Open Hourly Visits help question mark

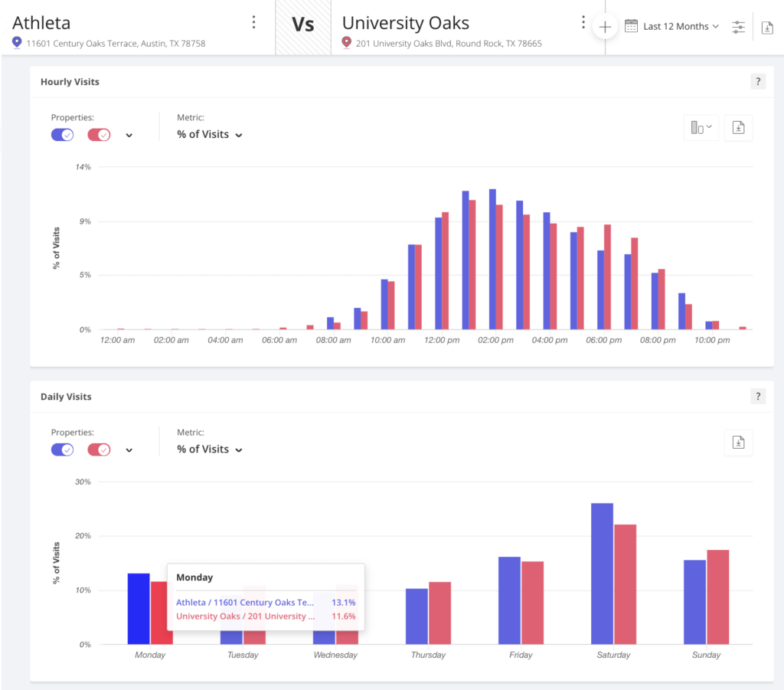pos(758,81)
